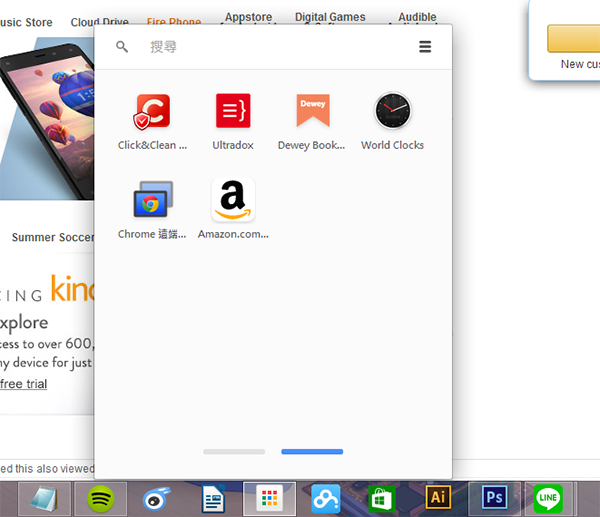Open Weibo eye icon in taskbar
This screenshot has width=600, height=517.
[157, 499]
